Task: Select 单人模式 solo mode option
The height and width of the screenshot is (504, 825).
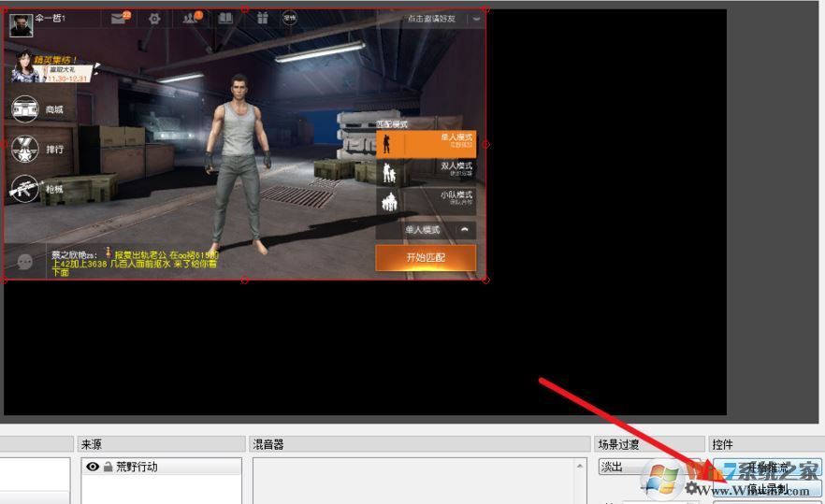Action: point(427,143)
